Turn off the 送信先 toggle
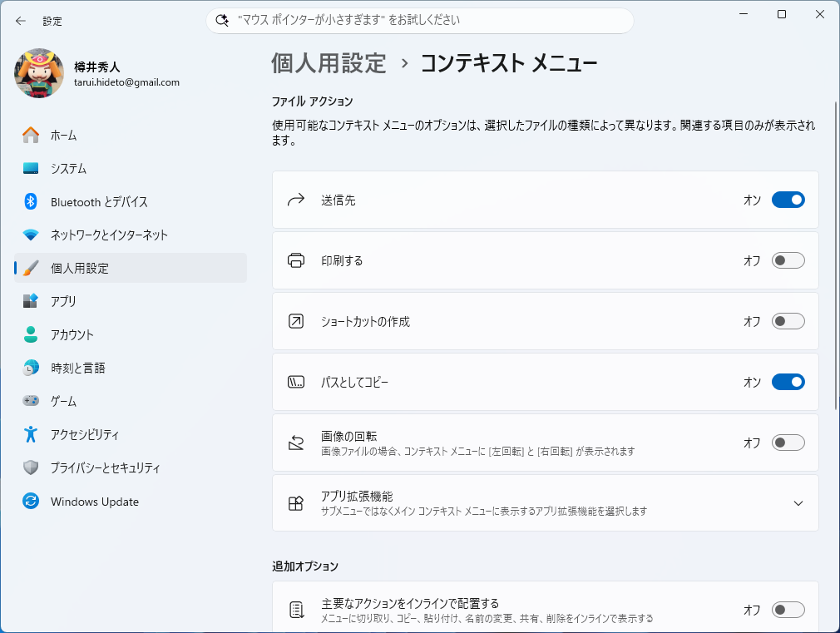840x633 pixels. point(788,200)
